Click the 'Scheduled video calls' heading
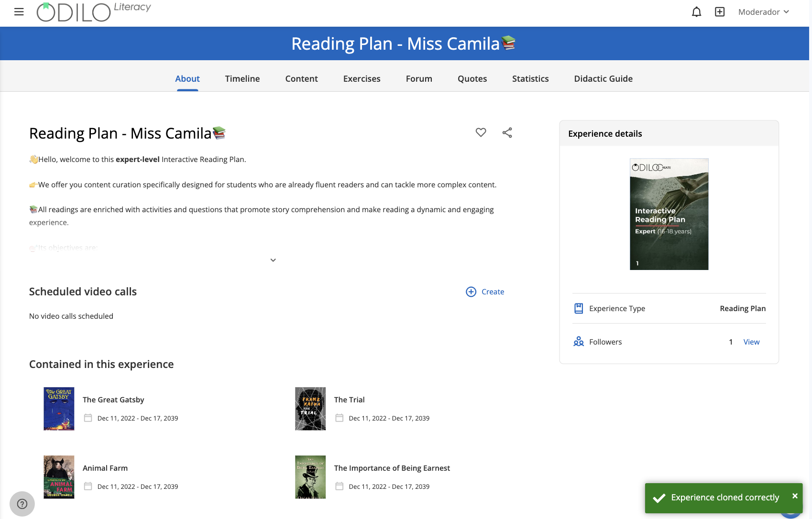This screenshot has height=519, width=812. 83,292
